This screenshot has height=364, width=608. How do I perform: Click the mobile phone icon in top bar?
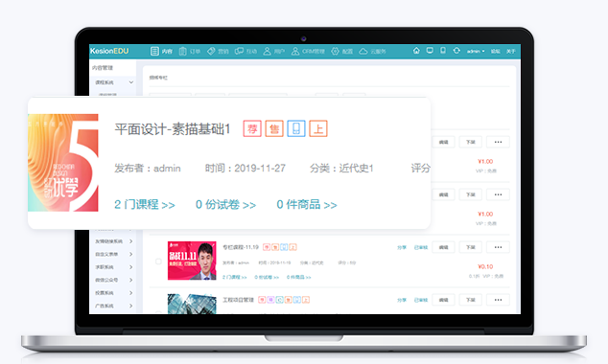click(443, 51)
